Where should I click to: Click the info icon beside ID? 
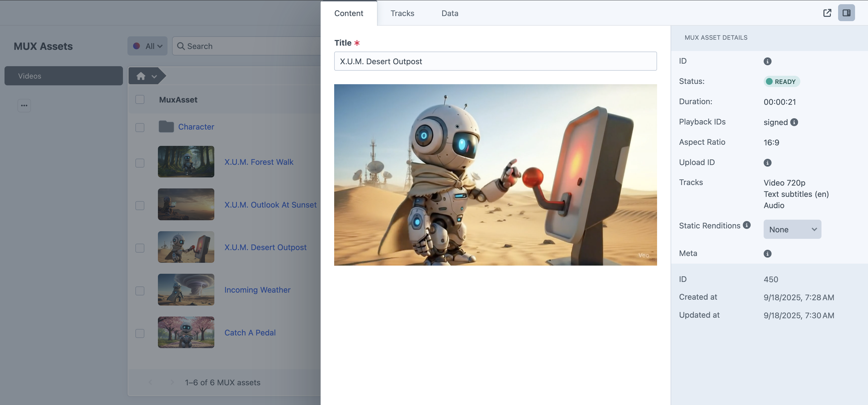(x=767, y=61)
